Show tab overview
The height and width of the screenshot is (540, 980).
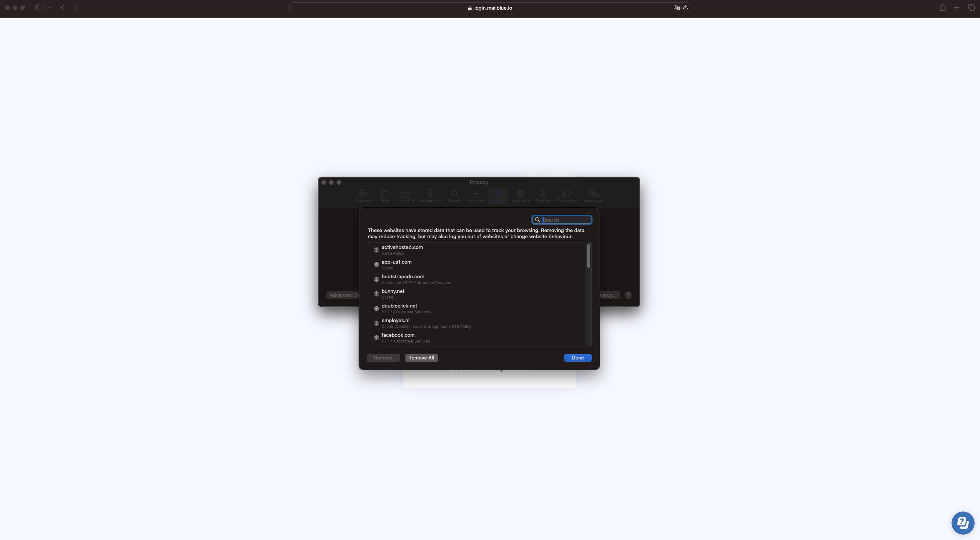point(971,8)
